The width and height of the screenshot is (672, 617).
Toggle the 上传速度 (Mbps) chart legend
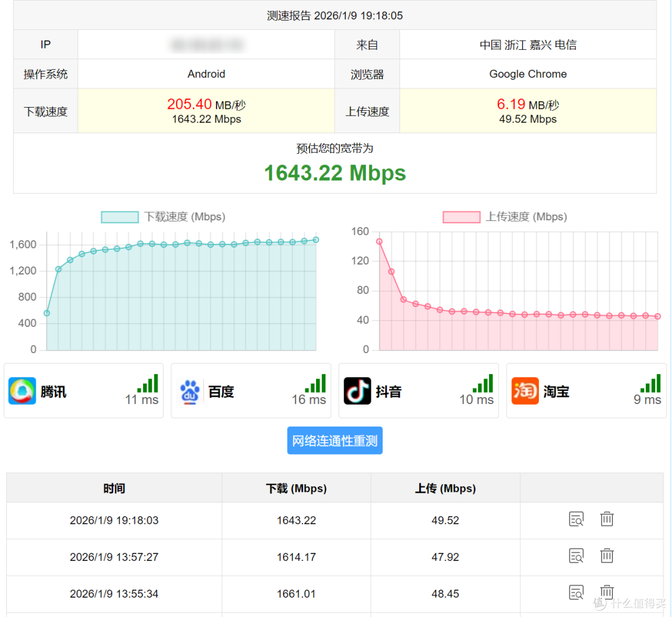505,217
